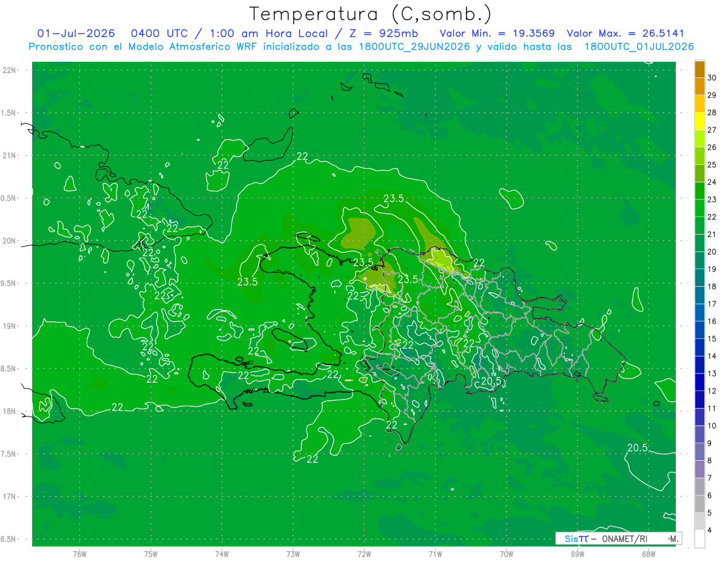Select the white swatch at the color scale bottom
The height and width of the screenshot is (562, 728).
click(x=699, y=539)
